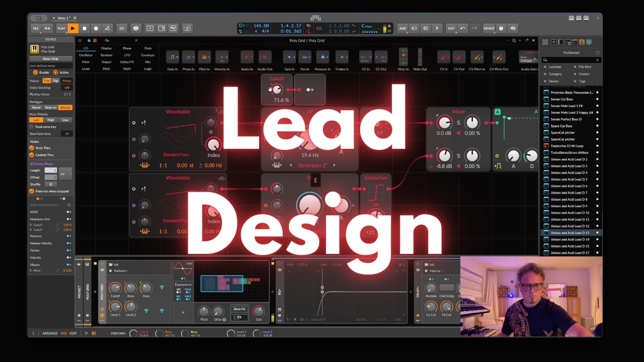This screenshot has width=644, height=362.
Task: Open the ADD menu dropdown
Action: 403,29
